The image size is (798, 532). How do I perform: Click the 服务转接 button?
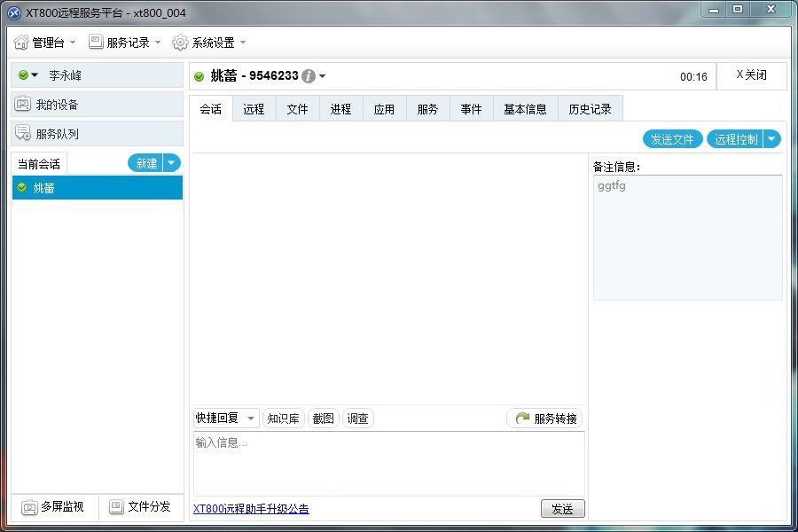tap(544, 418)
